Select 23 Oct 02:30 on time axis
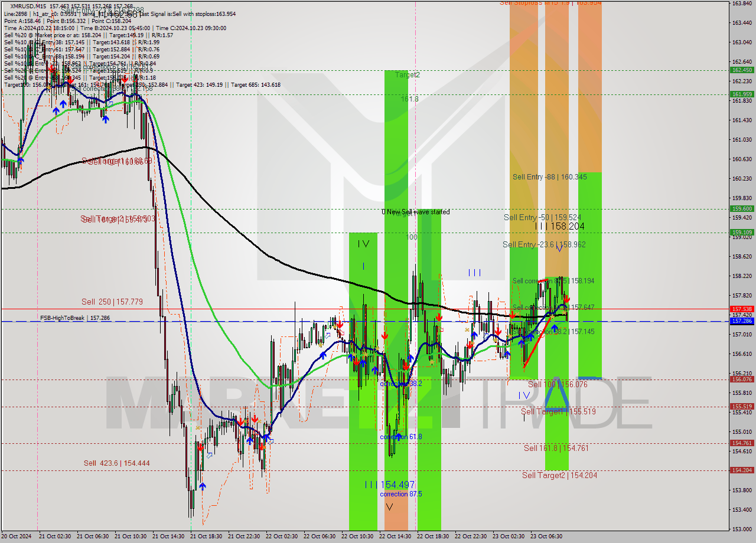The image size is (756, 543). click(x=509, y=537)
